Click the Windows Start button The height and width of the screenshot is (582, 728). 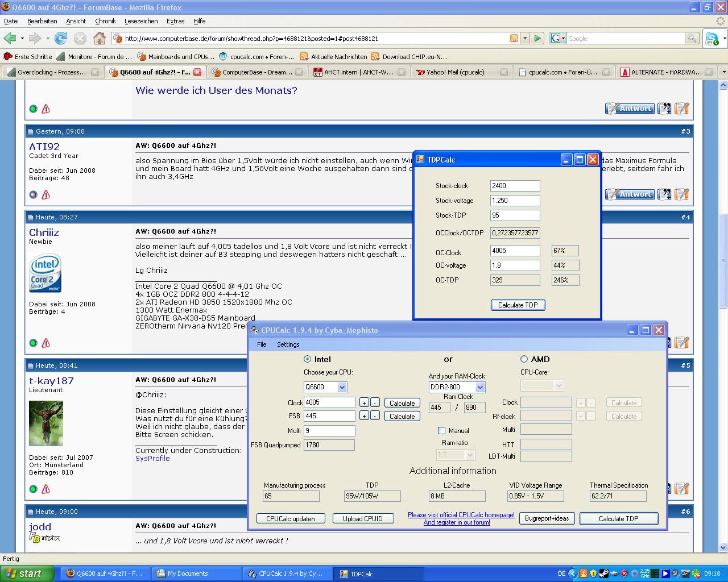27,573
